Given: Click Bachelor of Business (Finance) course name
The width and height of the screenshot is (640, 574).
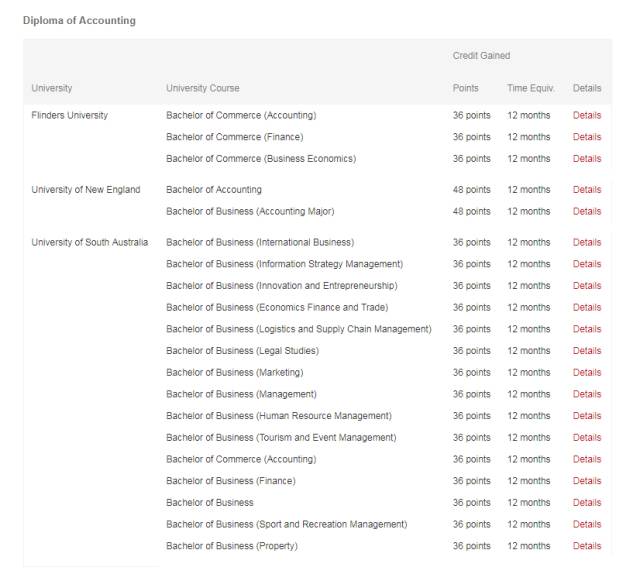Looking at the screenshot, I should 231,481.
